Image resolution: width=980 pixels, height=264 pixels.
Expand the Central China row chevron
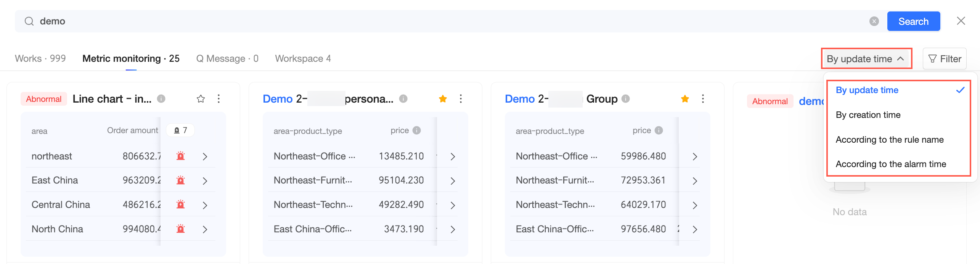(205, 205)
